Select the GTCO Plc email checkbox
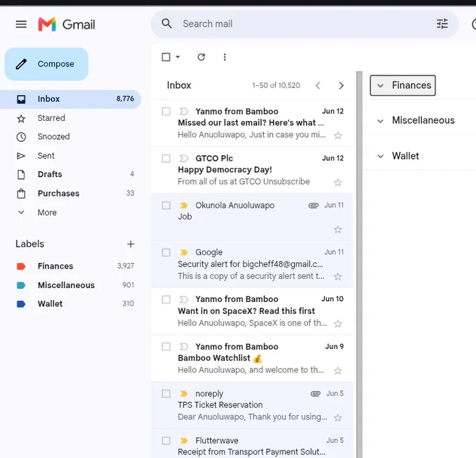Image resolution: width=476 pixels, height=458 pixels. [166, 158]
